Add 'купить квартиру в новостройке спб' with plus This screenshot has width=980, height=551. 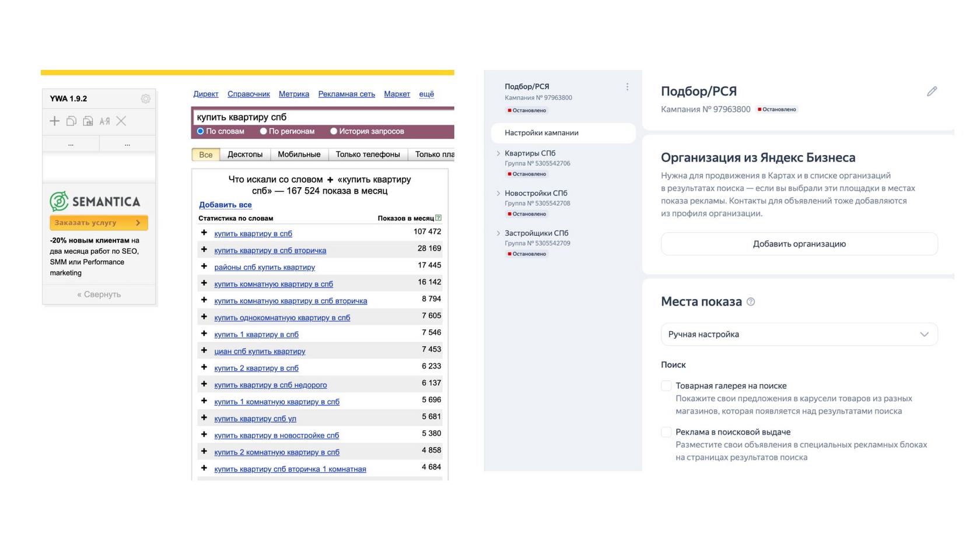(x=204, y=434)
